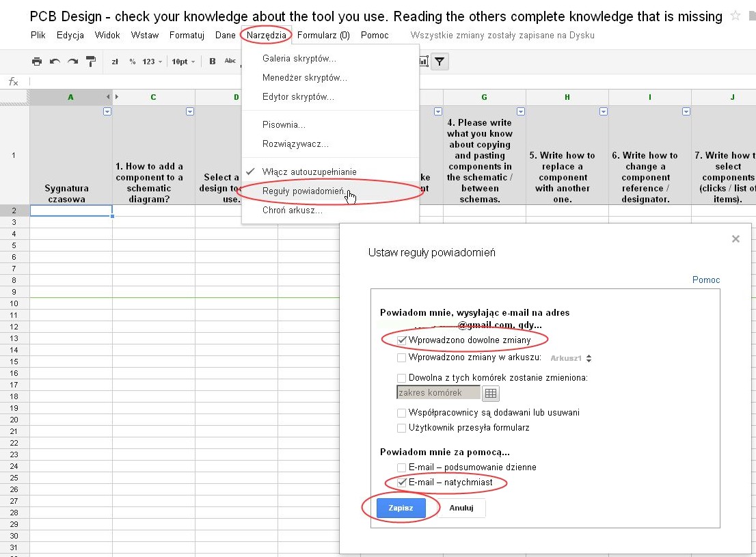756x557 pixels.
Task: Open the Formularz (0) menu
Action: point(323,36)
